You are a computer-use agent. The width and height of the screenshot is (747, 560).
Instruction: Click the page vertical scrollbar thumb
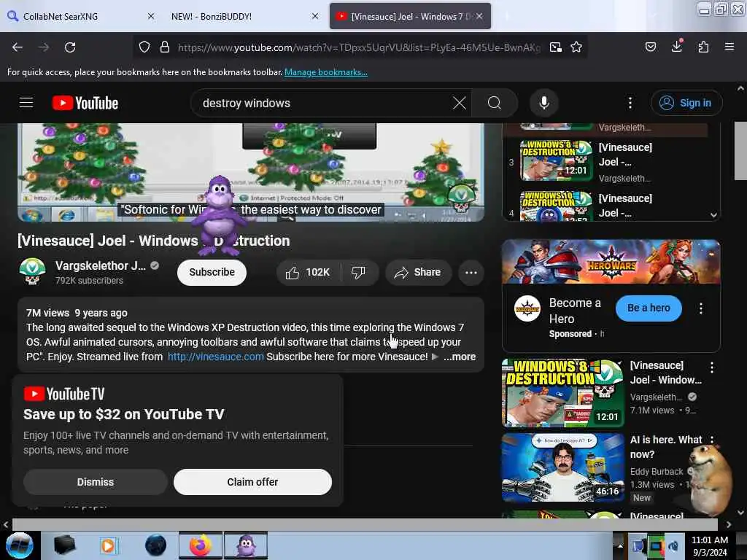pos(740,150)
